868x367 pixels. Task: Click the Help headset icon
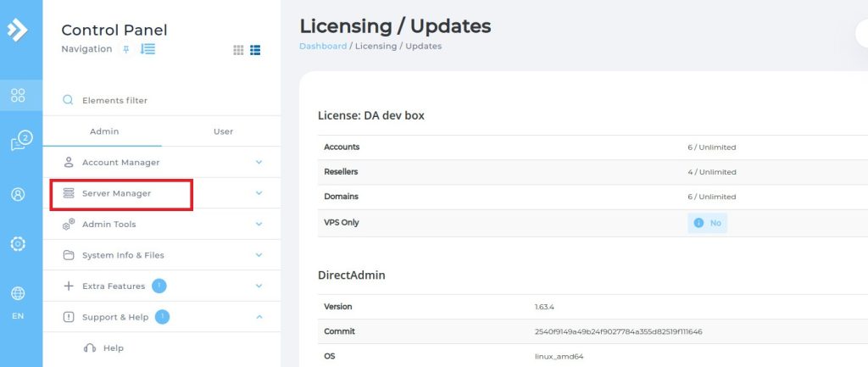click(x=90, y=348)
